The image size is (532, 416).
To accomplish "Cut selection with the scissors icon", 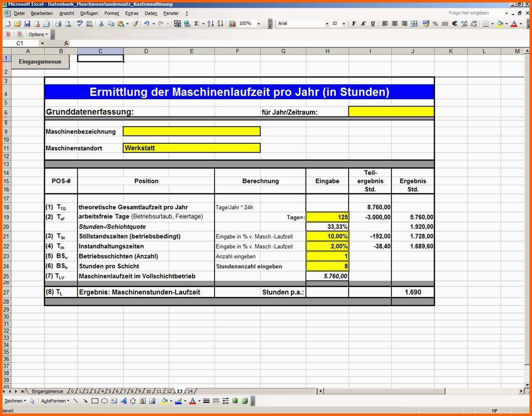I will tap(101, 24).
